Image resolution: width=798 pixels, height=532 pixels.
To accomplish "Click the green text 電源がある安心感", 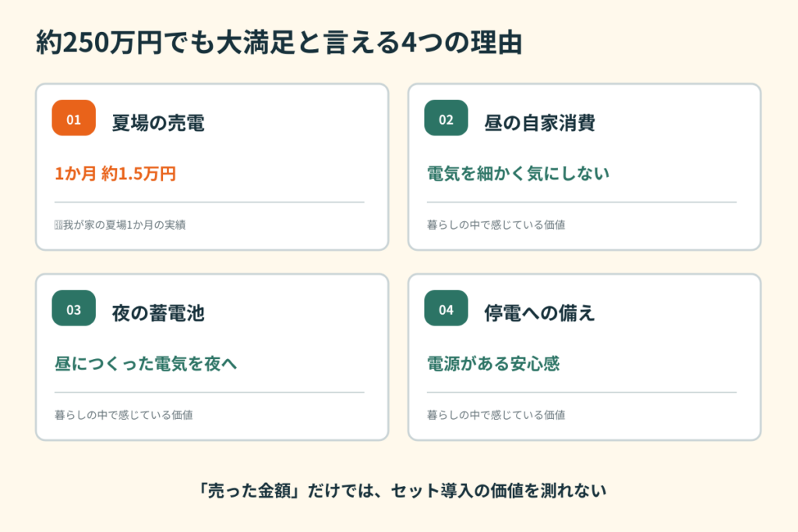I will [493, 365].
